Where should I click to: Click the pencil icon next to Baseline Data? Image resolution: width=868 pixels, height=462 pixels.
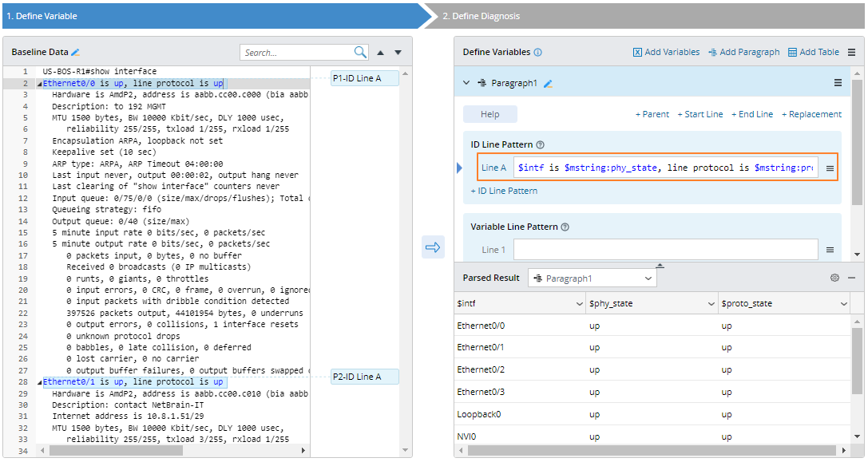(x=76, y=52)
